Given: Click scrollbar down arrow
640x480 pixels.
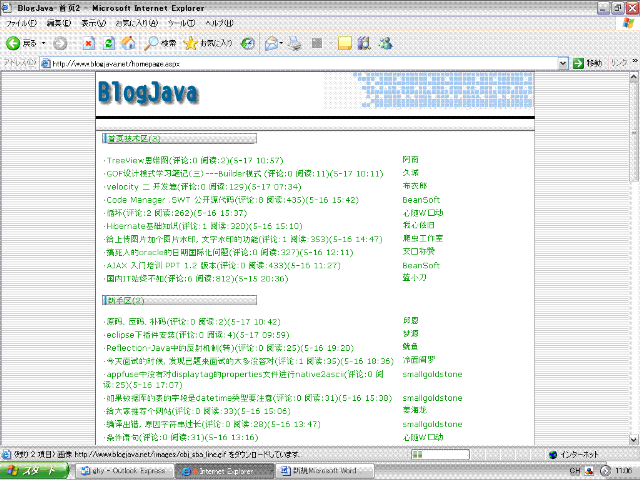Looking at the screenshot, I should [x=633, y=440].
